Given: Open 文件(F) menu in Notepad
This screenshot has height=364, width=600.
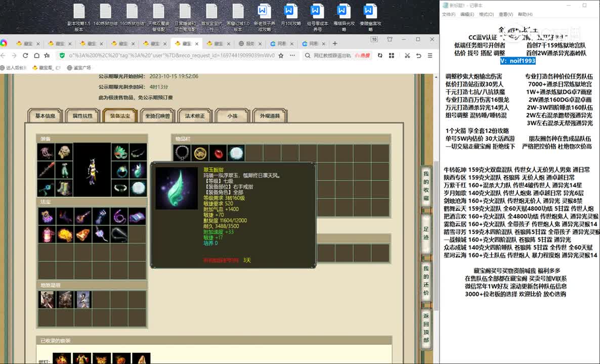Looking at the screenshot, I should coord(448,14).
